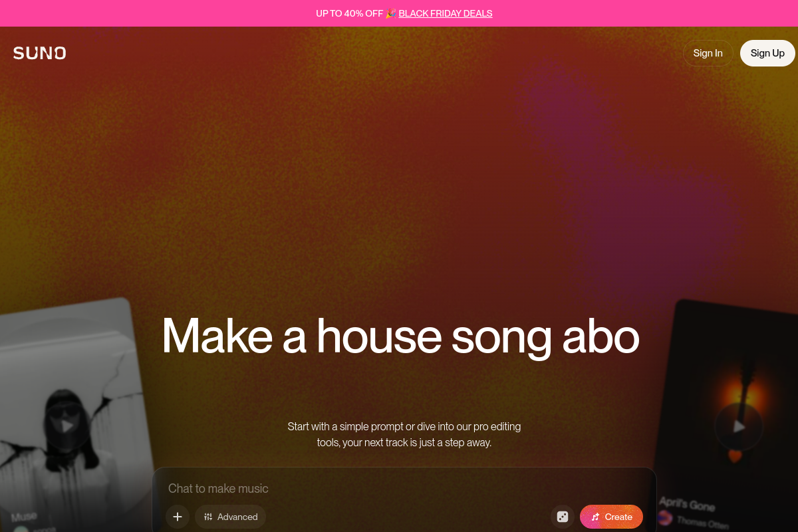Hit Create to generate a song
Image resolution: width=798 pixels, height=532 pixels.
pos(611,517)
